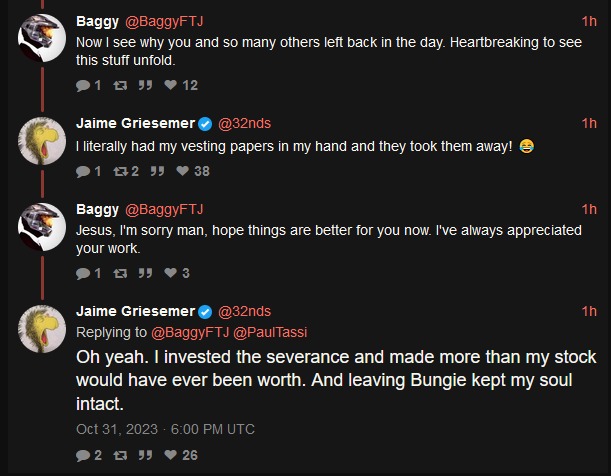
Task: Click Baggy's helmet avatar on the first tweet
Action: point(42,38)
